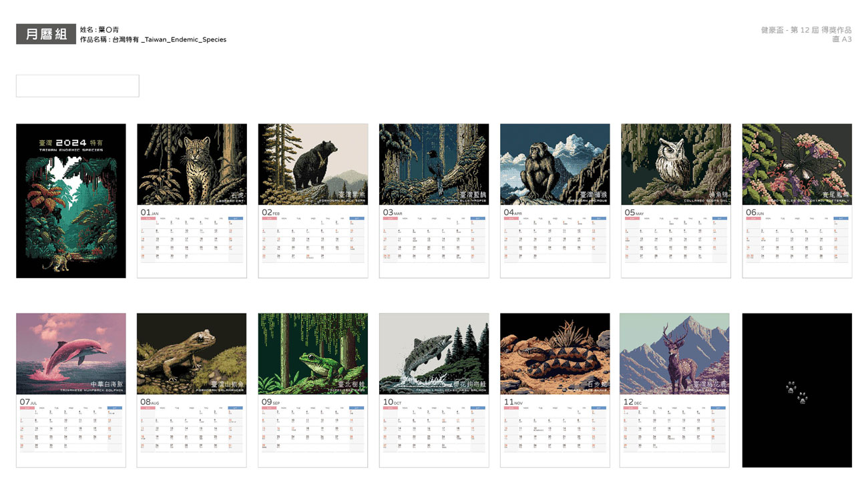Open the September Taipei tree frog page
Screen dimensions: 868x491
click(x=312, y=354)
